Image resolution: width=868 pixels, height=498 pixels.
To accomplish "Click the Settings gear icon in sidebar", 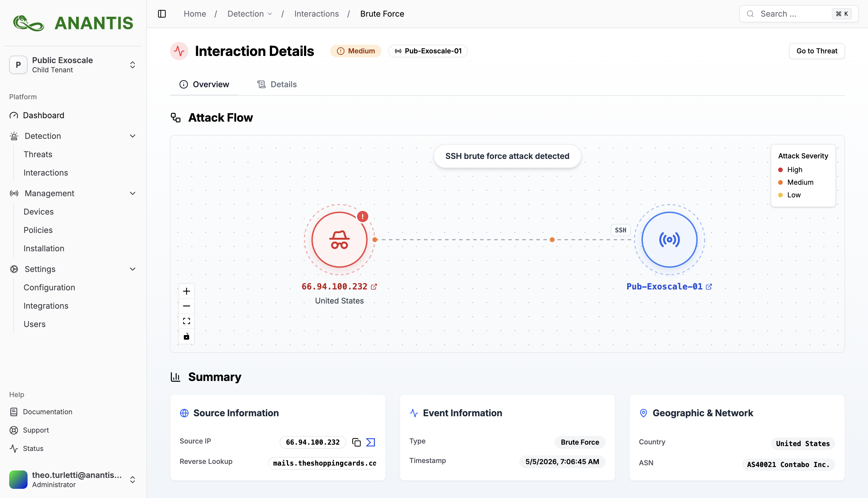I will tap(14, 269).
